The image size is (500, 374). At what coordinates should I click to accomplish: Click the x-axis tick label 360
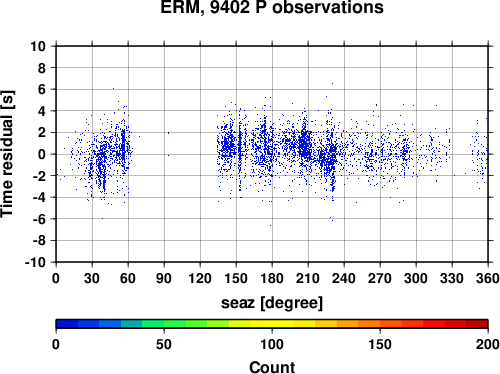pyautogui.click(x=488, y=278)
